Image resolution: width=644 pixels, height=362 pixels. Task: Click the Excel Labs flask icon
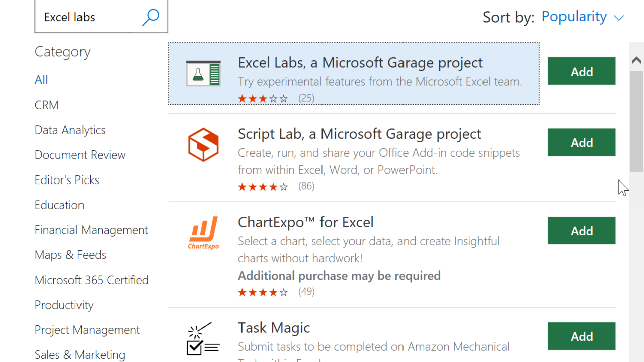click(203, 73)
